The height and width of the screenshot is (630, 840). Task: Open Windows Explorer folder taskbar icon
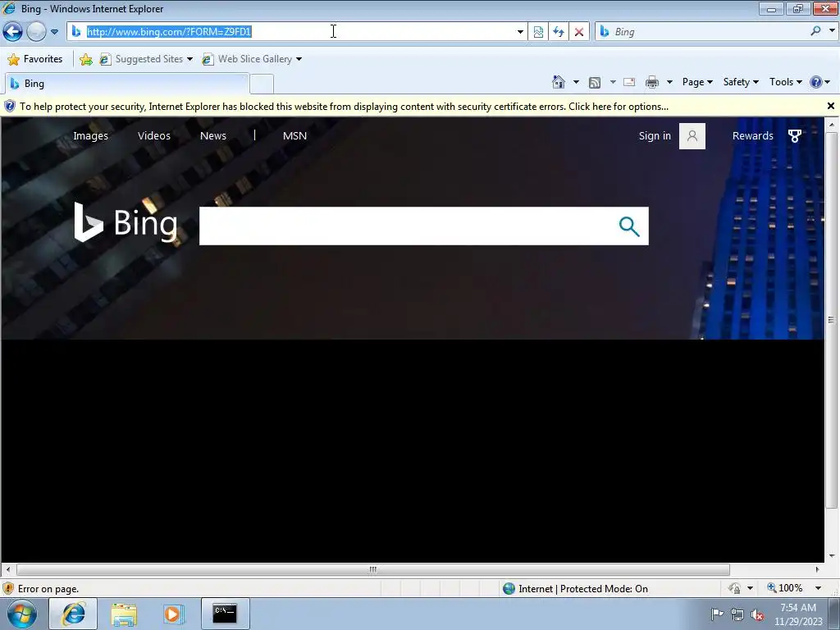point(124,614)
